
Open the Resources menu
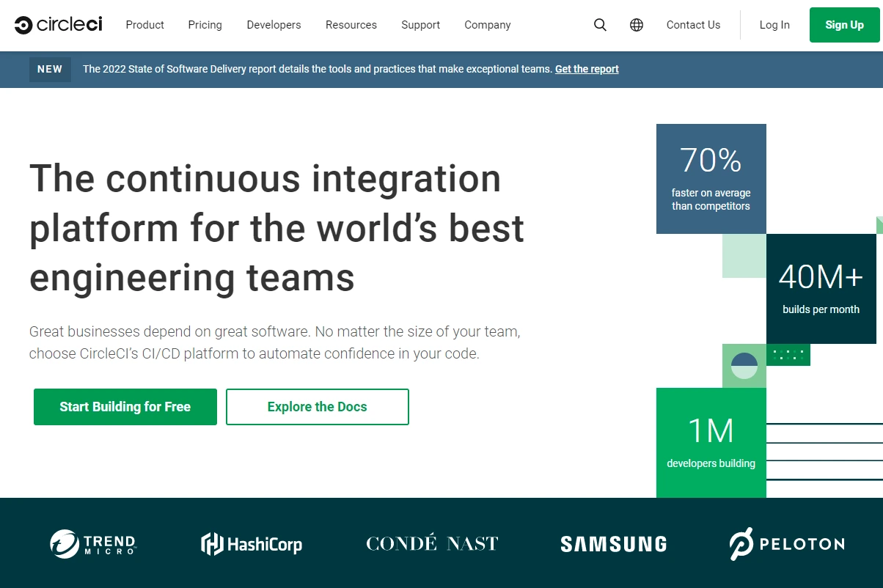click(351, 25)
